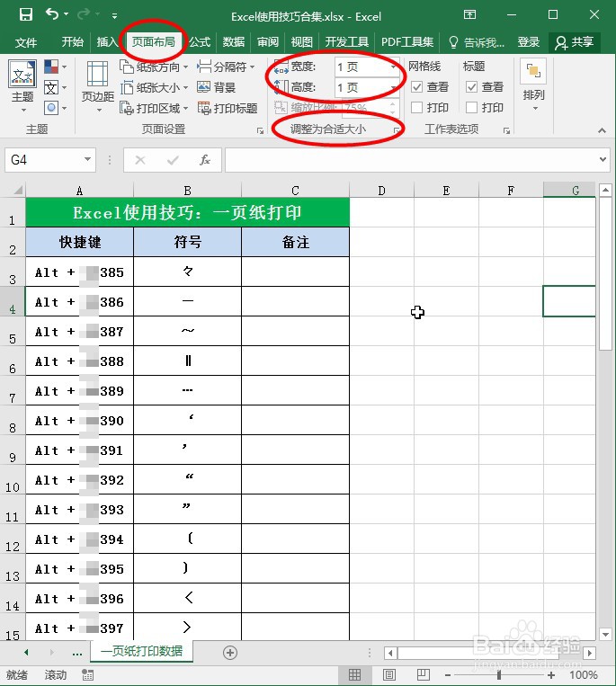Viewport: 616px width, 686px height.
Task: Switch to Developer (开发工具) tab
Action: tap(346, 42)
